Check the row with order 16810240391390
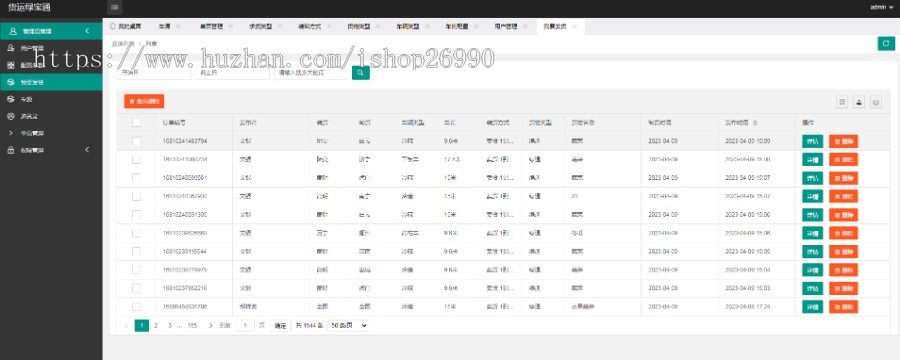The image size is (900, 360). (x=136, y=215)
